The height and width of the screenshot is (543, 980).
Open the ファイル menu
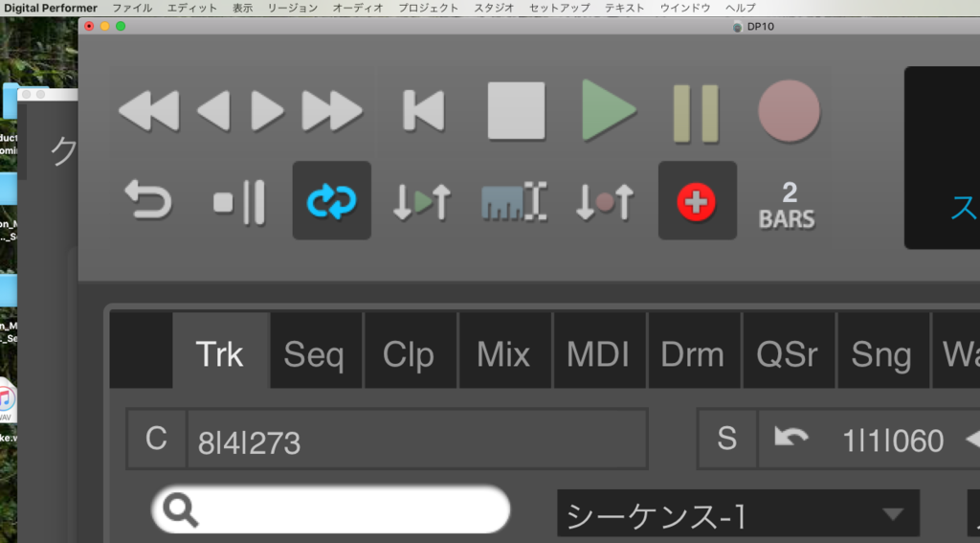coord(132,8)
